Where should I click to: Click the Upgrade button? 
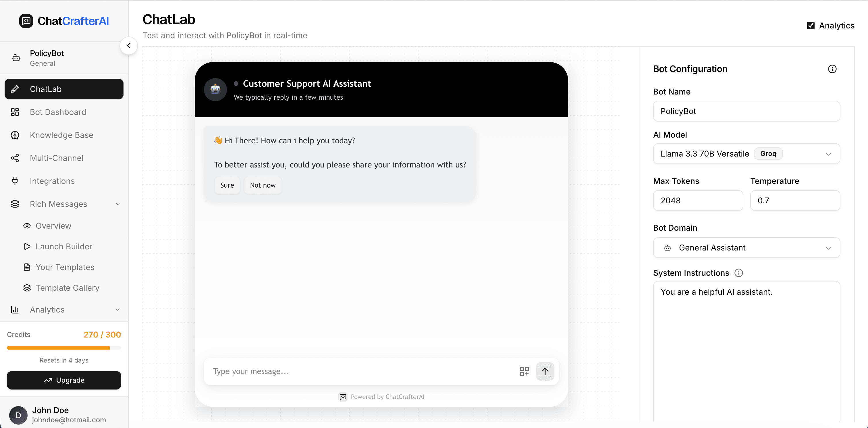coord(64,380)
